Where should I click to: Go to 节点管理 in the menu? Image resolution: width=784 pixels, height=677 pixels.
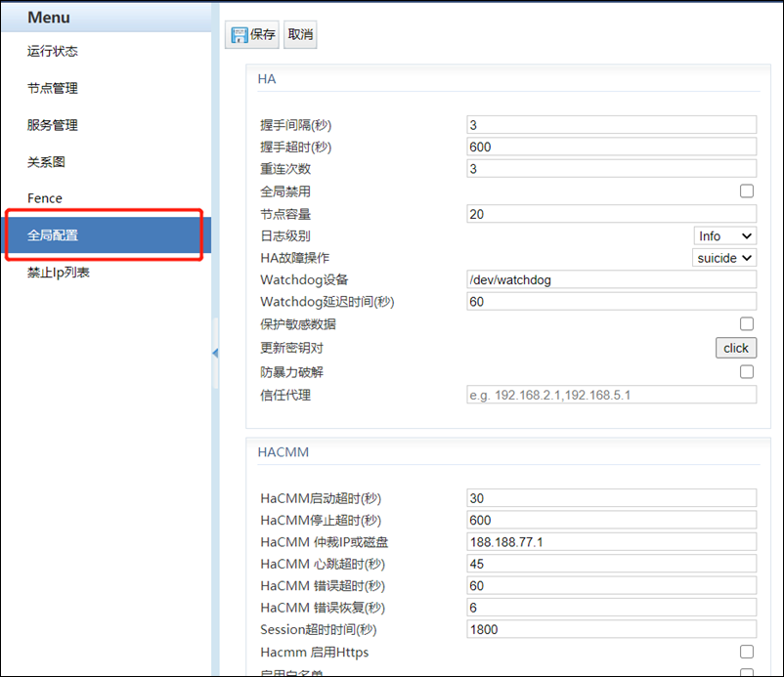click(53, 89)
